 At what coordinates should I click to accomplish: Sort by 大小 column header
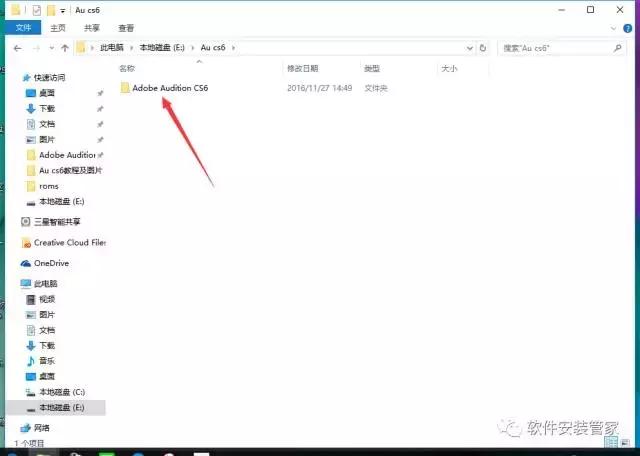(x=449, y=69)
